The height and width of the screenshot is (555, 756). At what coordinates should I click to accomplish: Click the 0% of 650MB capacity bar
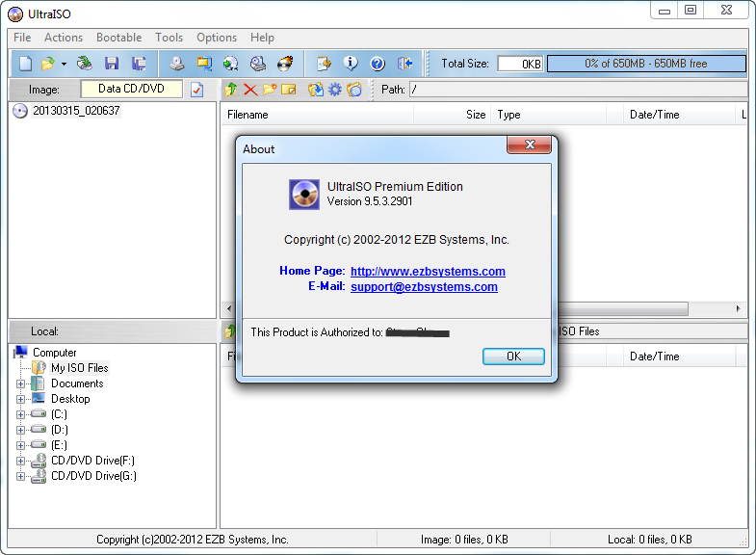tap(646, 64)
